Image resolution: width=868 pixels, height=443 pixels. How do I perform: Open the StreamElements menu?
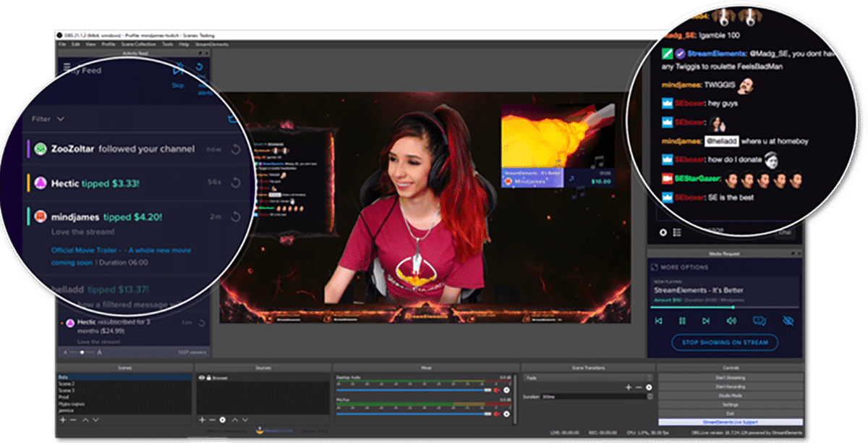[212, 45]
